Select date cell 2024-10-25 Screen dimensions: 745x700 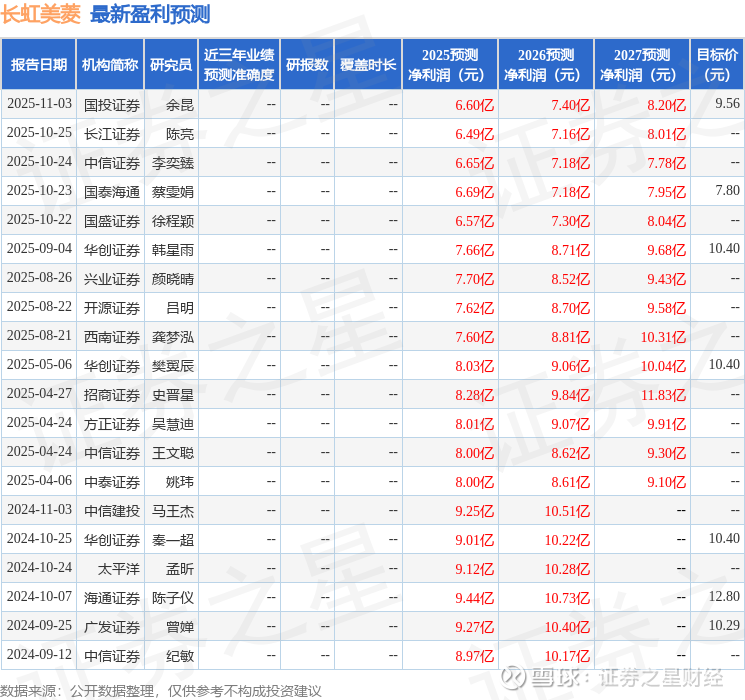pyautogui.click(x=39, y=538)
